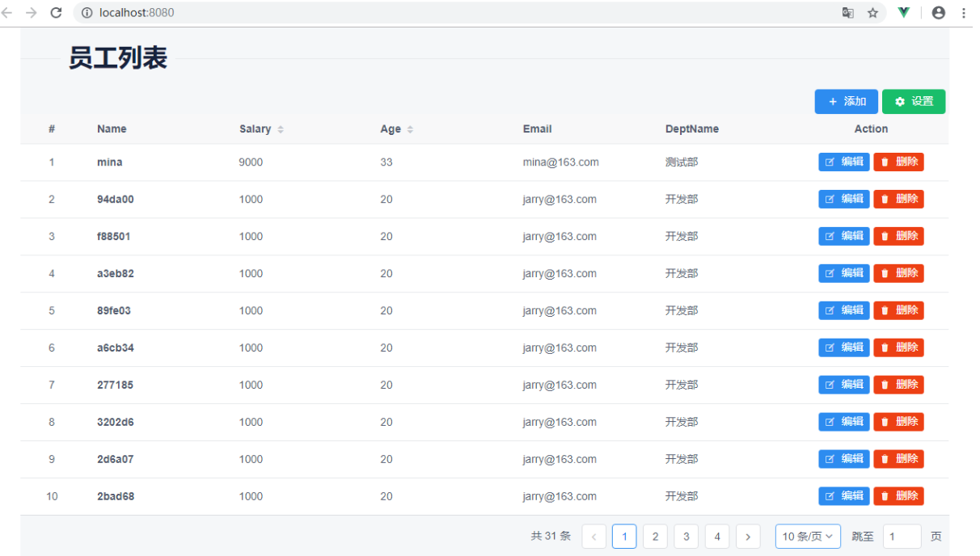The height and width of the screenshot is (556, 980).
Task: Open the 10 条/页 page size dropdown
Action: tap(808, 537)
